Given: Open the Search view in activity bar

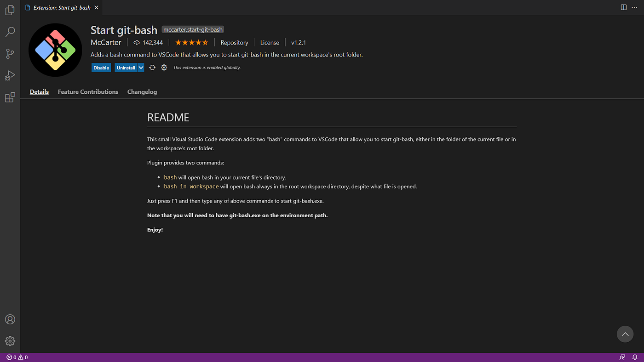Looking at the screenshot, I should [10, 32].
